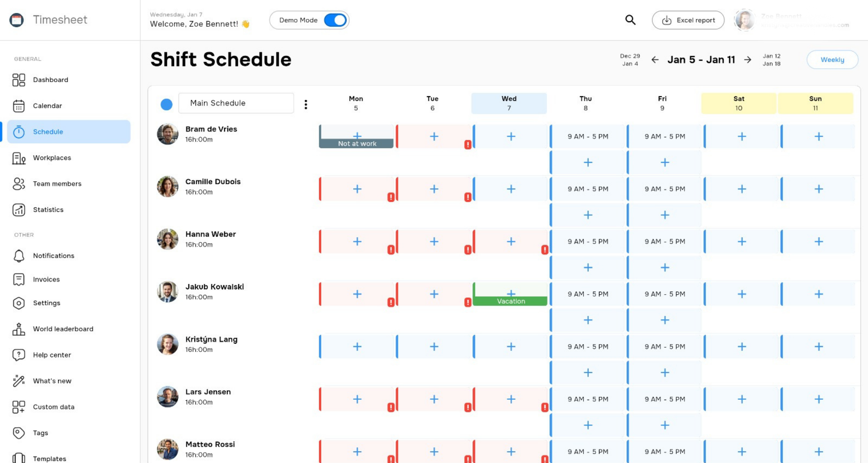This screenshot has height=463, width=868.
Task: Open Bram de Vries Thursday 9 AM - 5 PM shift
Action: (587, 137)
